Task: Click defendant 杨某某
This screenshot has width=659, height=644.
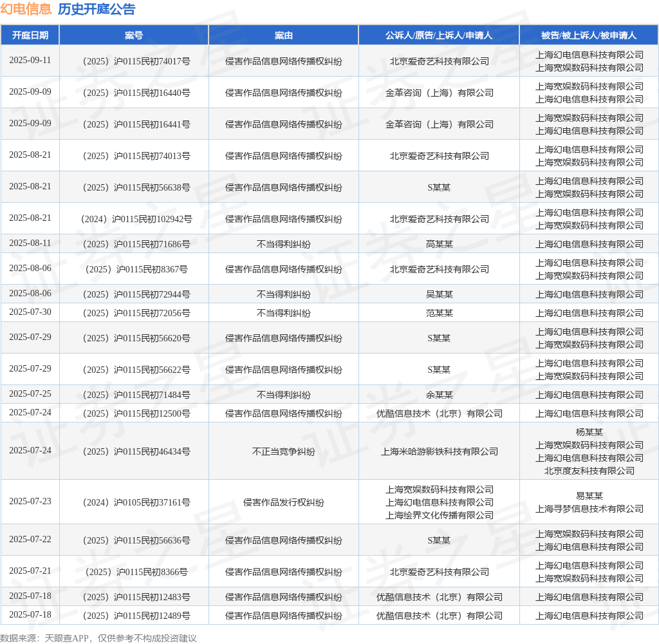Action: point(589,432)
